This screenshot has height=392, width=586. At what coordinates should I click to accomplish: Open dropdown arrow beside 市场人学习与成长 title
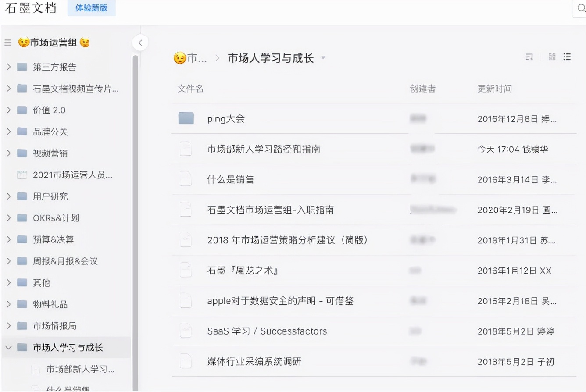pos(324,58)
